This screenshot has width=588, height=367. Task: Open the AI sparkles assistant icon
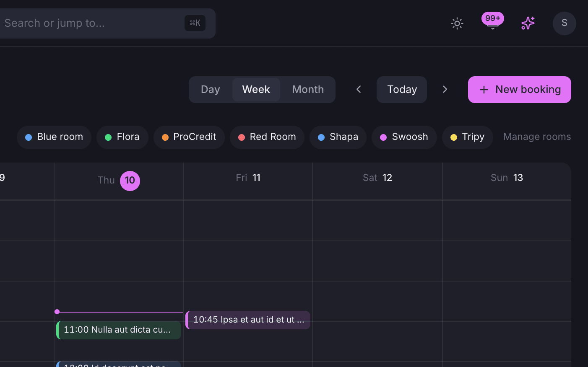[528, 23]
